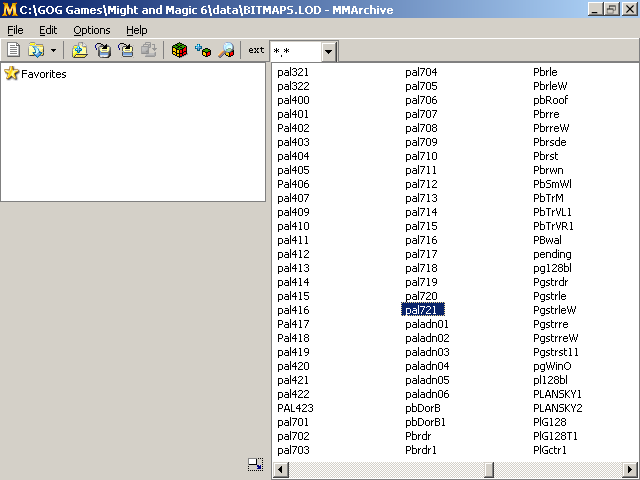Click the scrollbar right arrow button

[x=632, y=469]
